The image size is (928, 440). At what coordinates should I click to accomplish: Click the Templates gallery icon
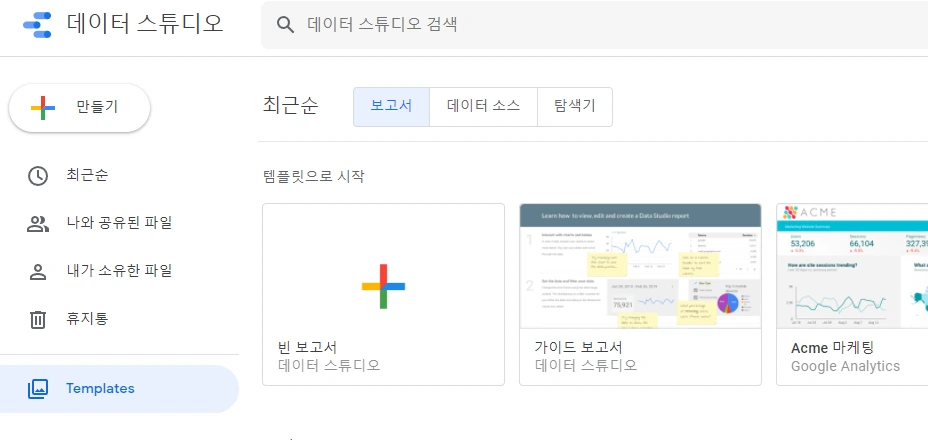(x=38, y=388)
